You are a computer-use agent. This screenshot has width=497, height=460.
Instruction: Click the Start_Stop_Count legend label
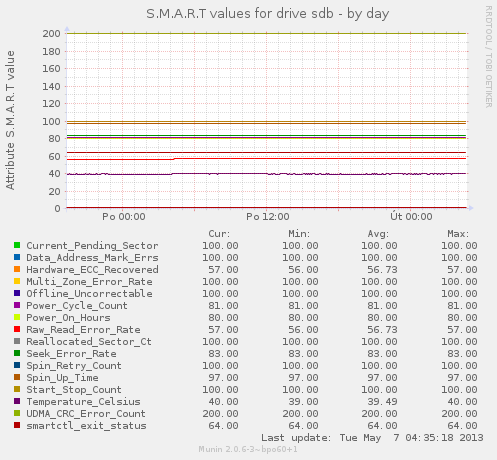[74, 390]
